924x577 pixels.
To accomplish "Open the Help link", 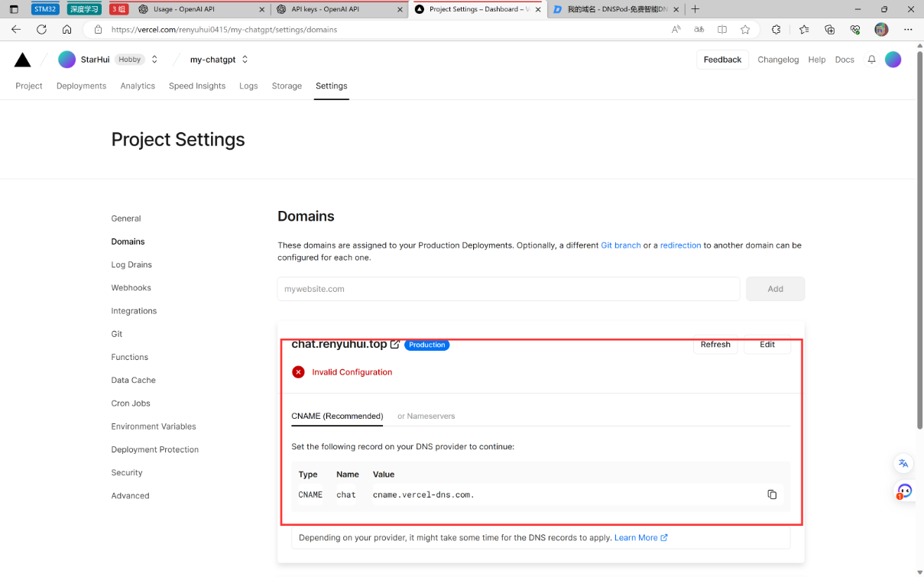I will 817,60.
